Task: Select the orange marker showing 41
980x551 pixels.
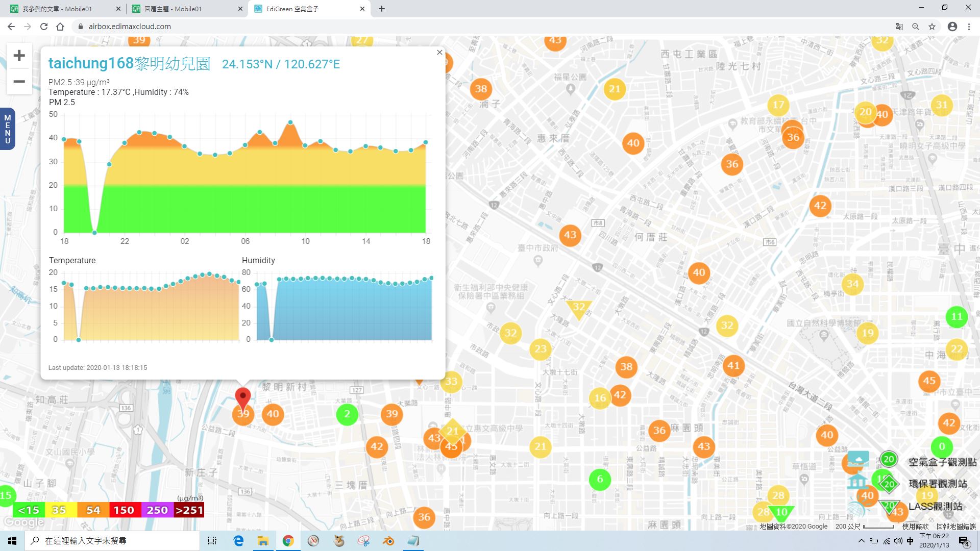Action: point(733,365)
